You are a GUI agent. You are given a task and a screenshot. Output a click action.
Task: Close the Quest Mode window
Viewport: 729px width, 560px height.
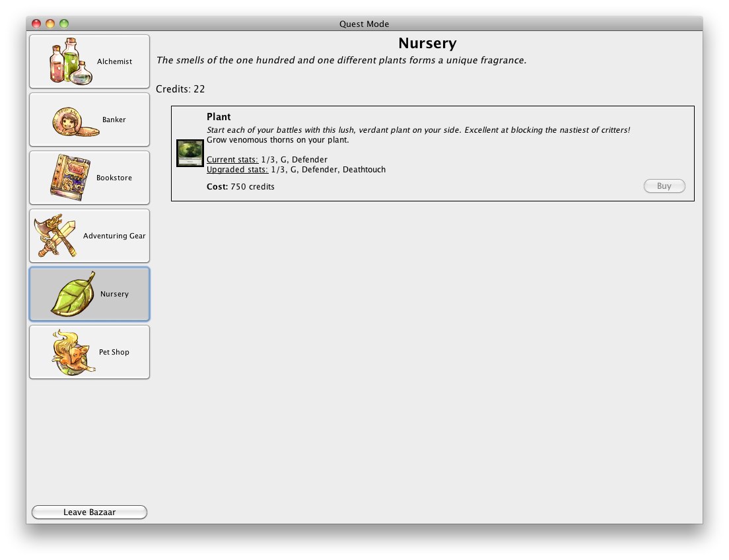[x=35, y=24]
